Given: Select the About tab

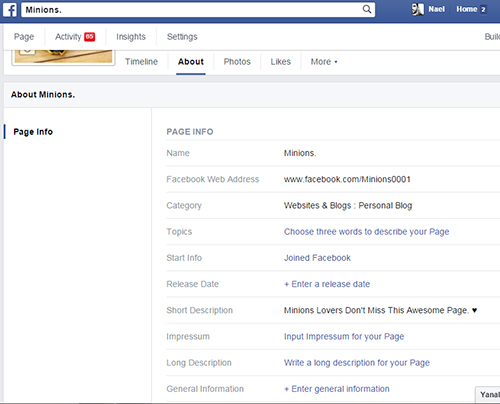Looking at the screenshot, I should 191,62.
